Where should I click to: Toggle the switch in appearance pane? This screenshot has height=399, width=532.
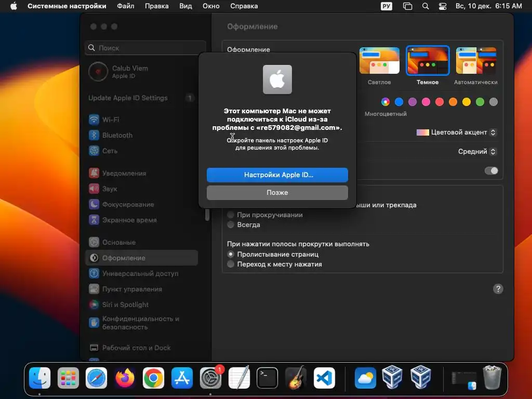[491, 170]
